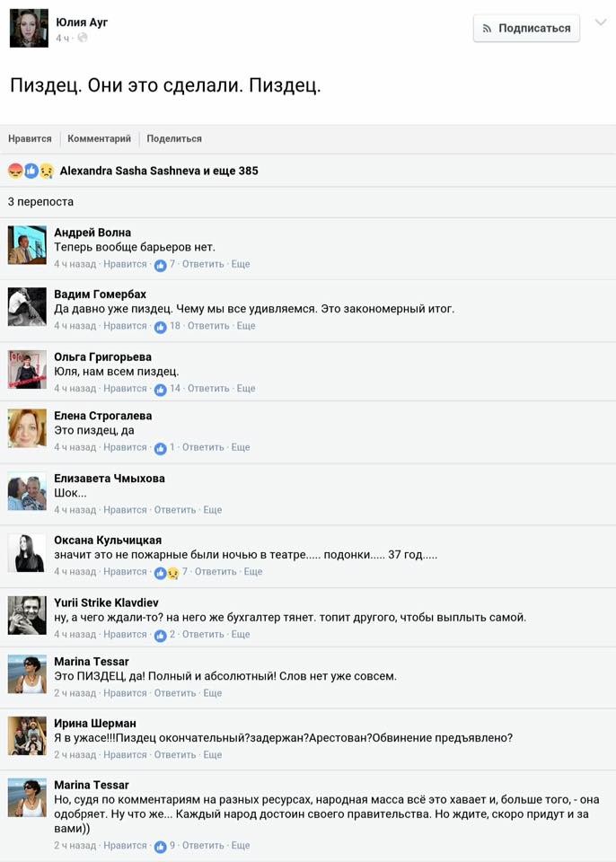
Task: Toggle Нравится on Yurii Strike Klavdiev's comment
Action: 125,634
